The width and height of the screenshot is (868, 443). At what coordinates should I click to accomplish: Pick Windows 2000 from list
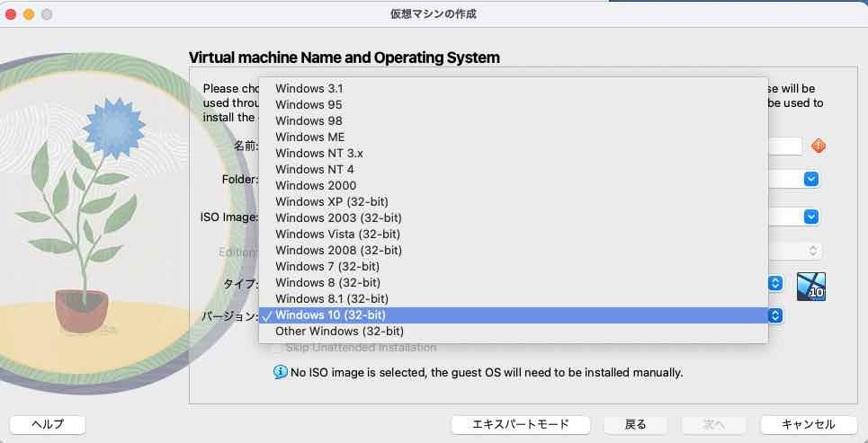coord(514,185)
